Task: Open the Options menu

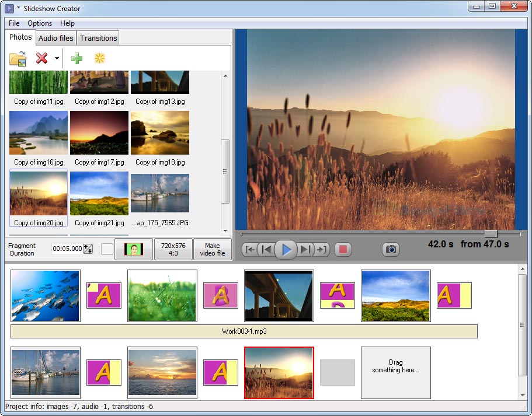Action: coord(39,23)
